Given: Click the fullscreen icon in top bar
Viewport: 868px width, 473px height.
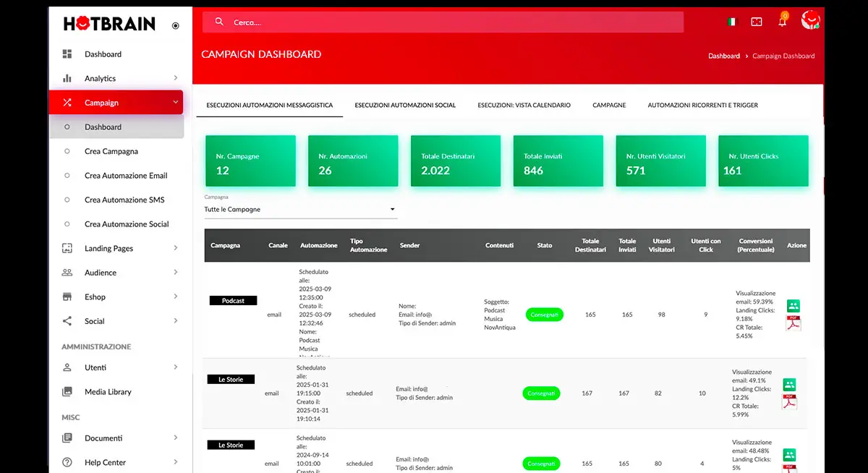Looking at the screenshot, I should coord(757,22).
